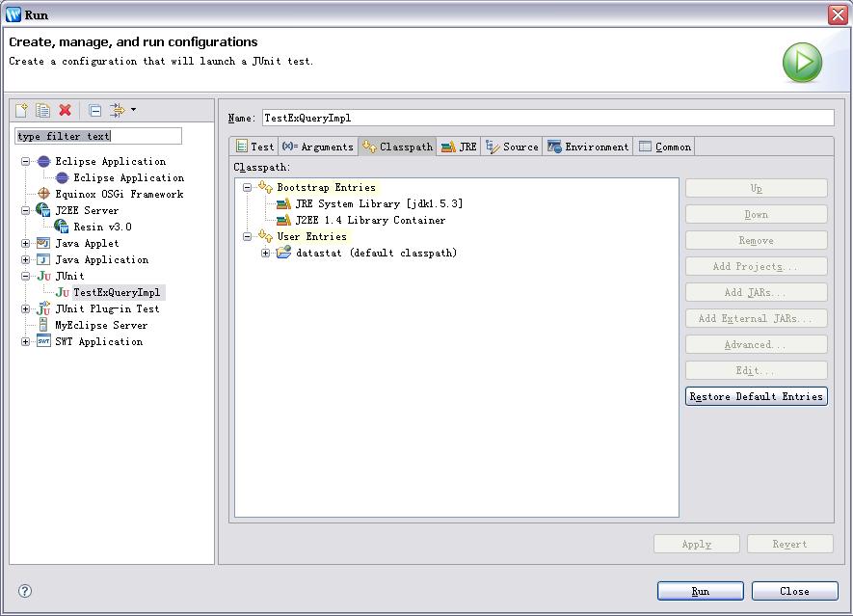
Task: Click the Close button at bottom
Action: pyautogui.click(x=794, y=591)
